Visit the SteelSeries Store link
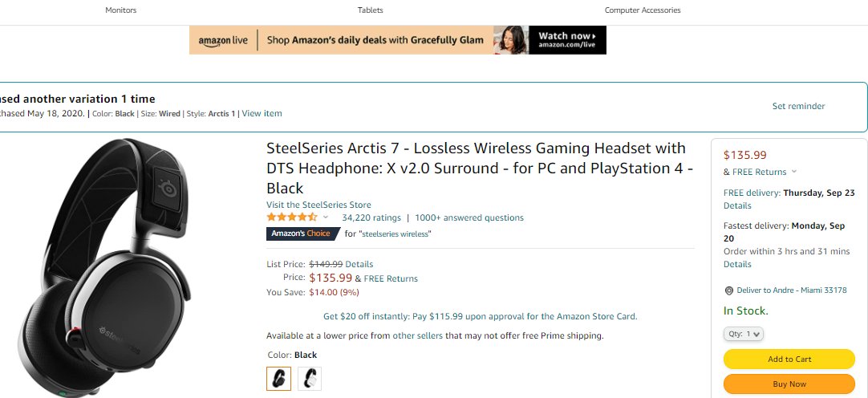 (x=318, y=205)
